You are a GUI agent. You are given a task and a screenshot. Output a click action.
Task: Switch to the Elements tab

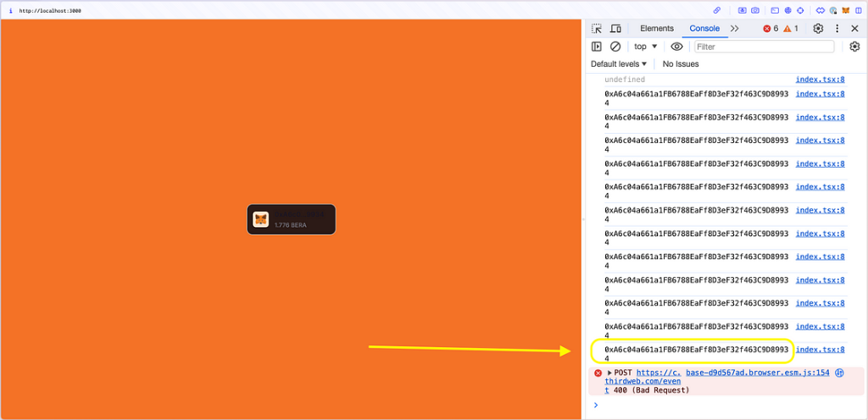tap(657, 29)
